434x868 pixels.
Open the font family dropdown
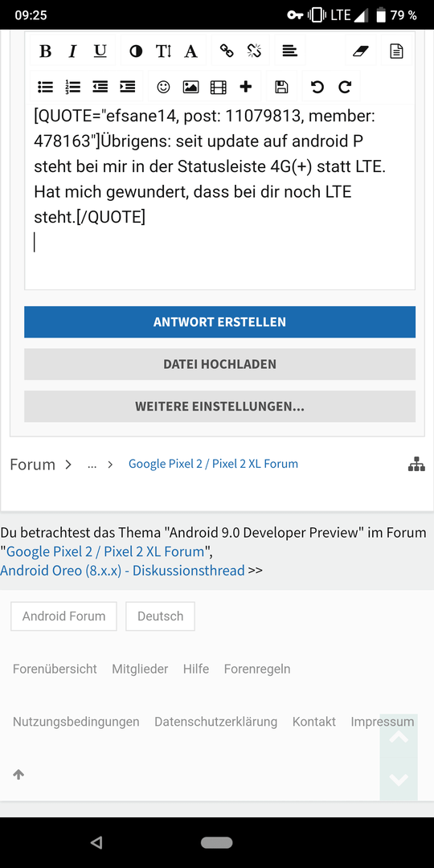(191, 51)
